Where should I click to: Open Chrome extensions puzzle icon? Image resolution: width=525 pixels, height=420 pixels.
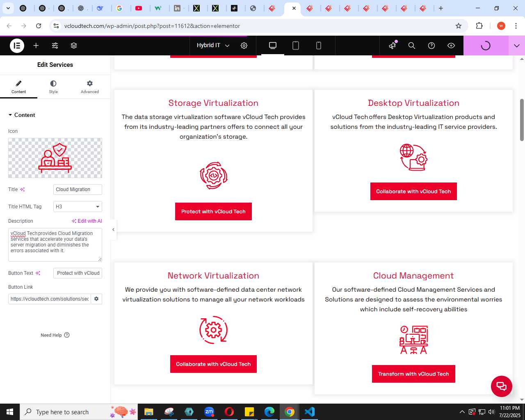(479, 26)
